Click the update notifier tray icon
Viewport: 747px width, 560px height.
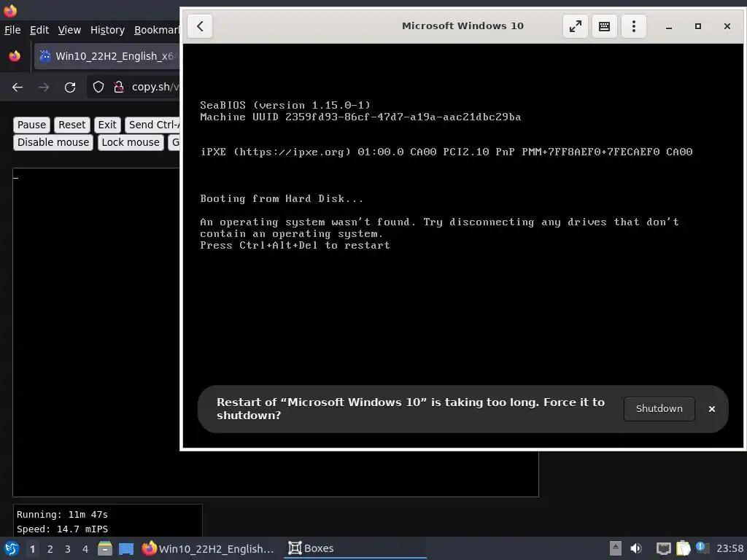[702, 548]
